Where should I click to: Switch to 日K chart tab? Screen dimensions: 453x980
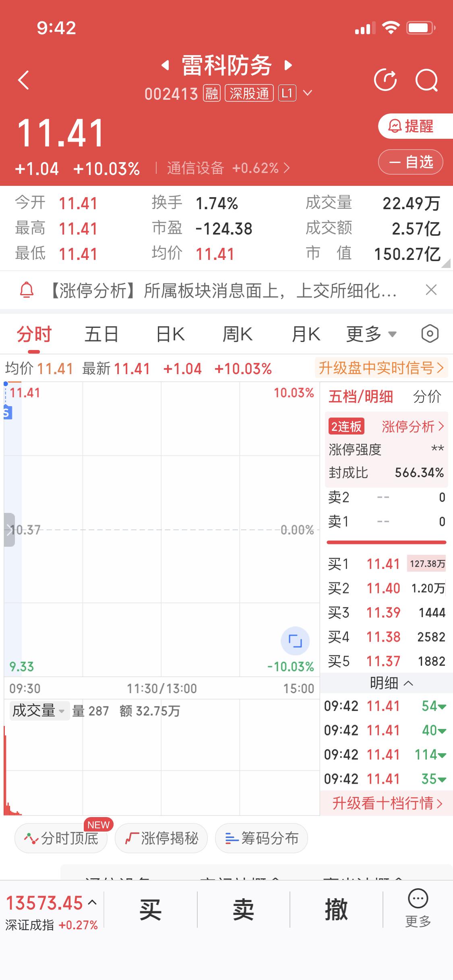click(x=170, y=334)
